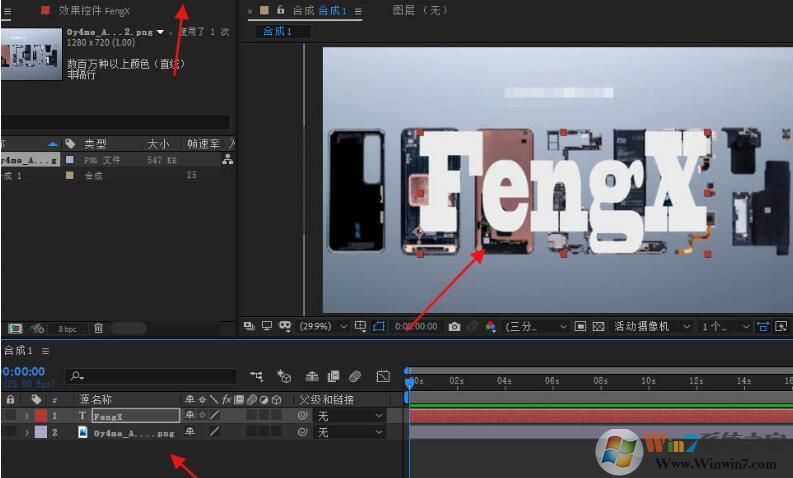Select the 合成1 tab in the viewer
This screenshot has height=478, width=793.
277,32
